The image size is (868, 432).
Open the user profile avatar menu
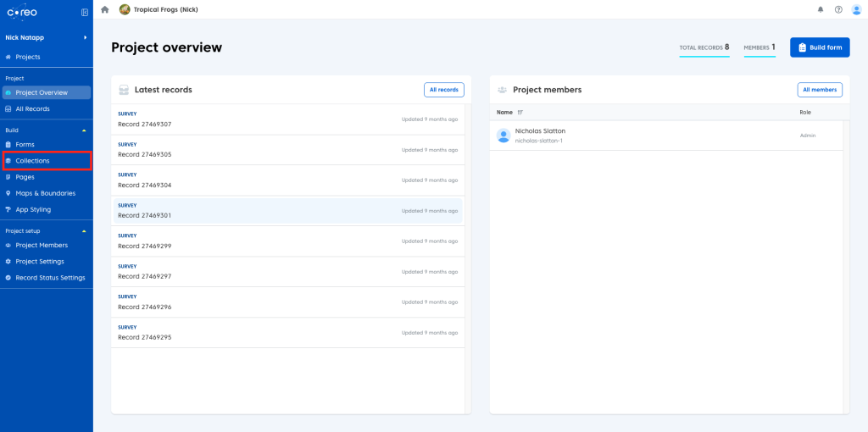click(856, 9)
